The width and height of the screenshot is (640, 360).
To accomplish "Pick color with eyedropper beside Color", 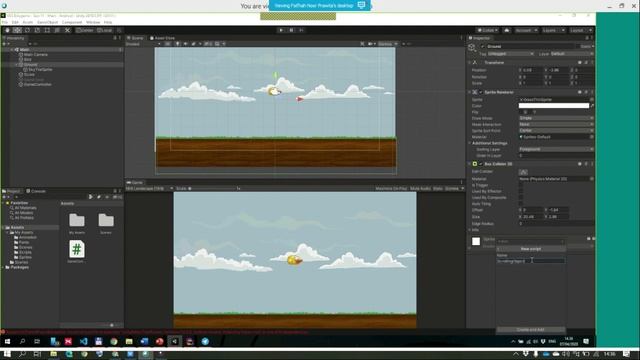I will (x=592, y=106).
